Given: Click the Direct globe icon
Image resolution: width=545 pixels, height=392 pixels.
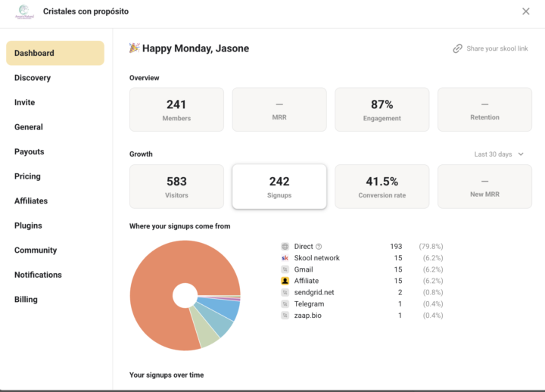Looking at the screenshot, I should (285, 247).
